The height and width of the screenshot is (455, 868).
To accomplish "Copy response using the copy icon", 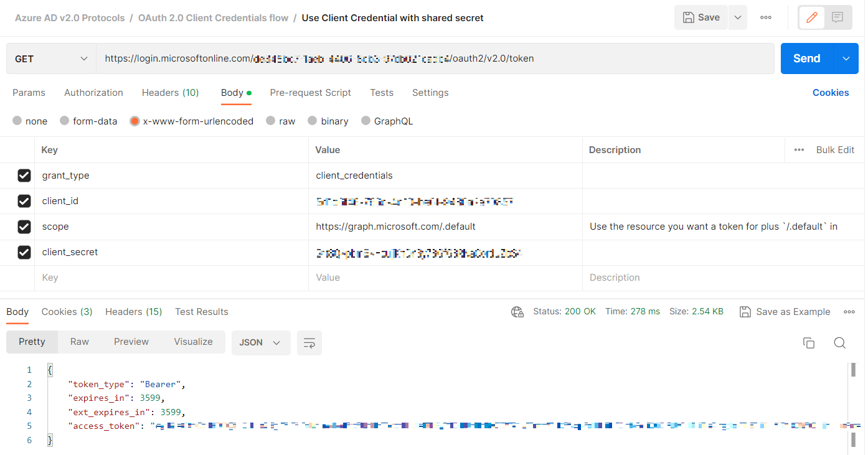I will pos(809,343).
